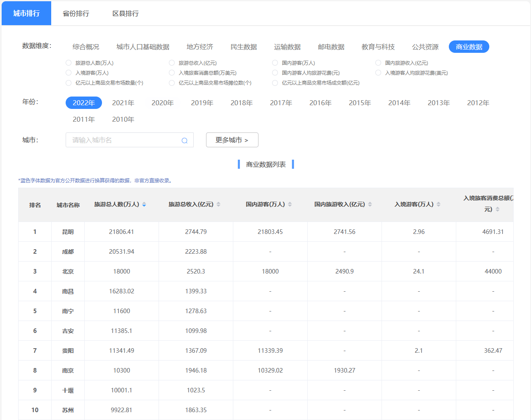Image resolution: width=531 pixels, height=420 pixels.
Task: Choose 国内旅游收入(亿元) radio option
Action: tap(378, 63)
